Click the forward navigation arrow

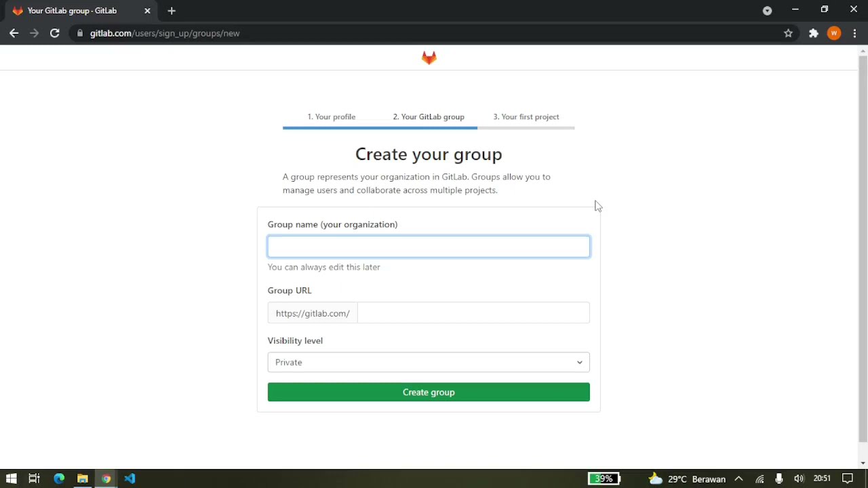click(34, 33)
